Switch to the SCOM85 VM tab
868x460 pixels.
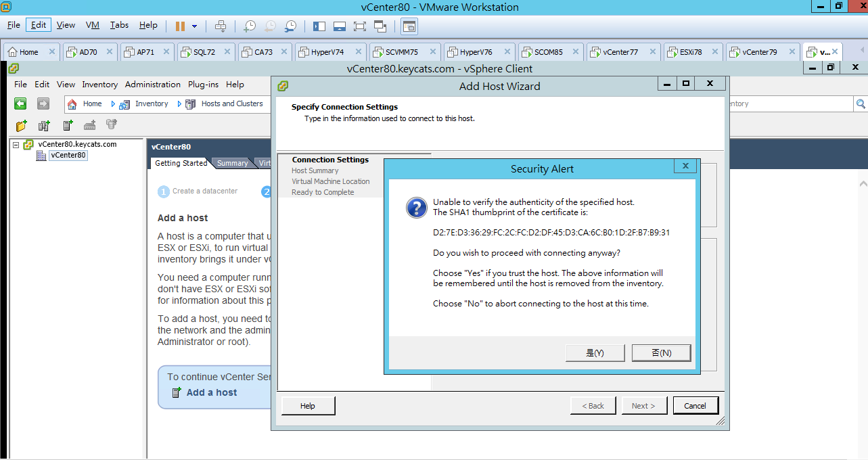tap(550, 52)
